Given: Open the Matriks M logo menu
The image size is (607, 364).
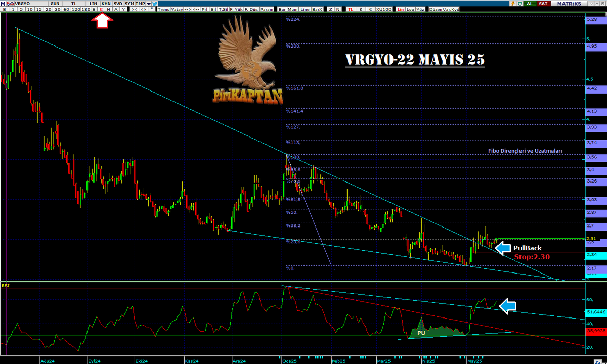Looking at the screenshot, I should click(3, 4).
